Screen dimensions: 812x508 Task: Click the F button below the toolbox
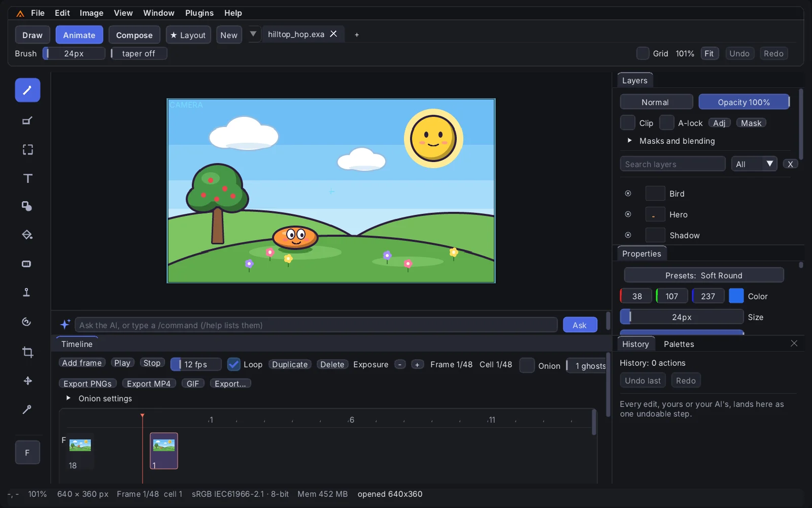(27, 453)
